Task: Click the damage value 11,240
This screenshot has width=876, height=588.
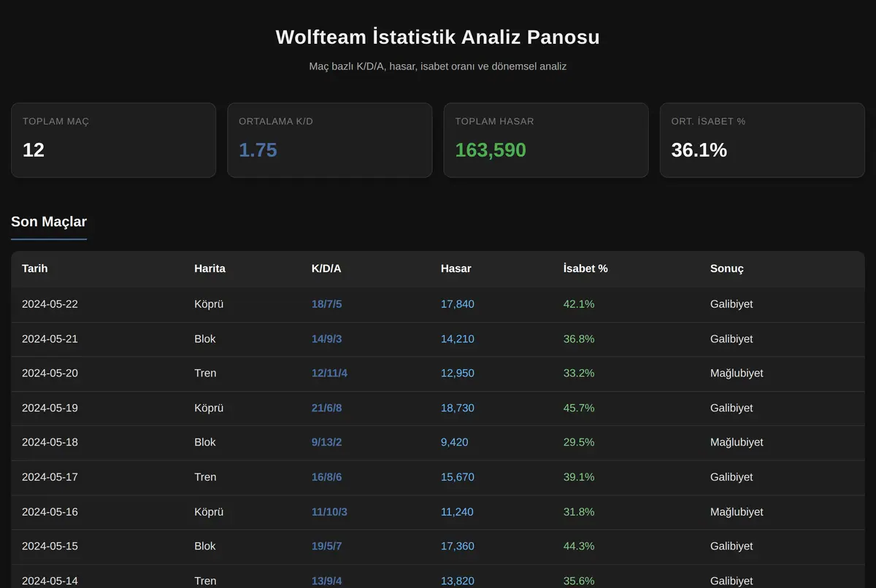Action: pos(457,512)
